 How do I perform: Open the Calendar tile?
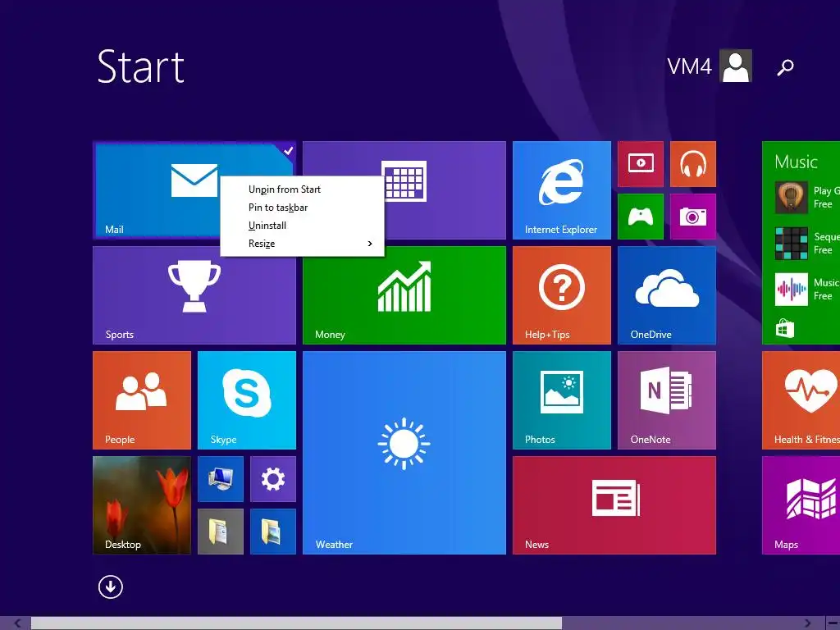tap(445, 190)
